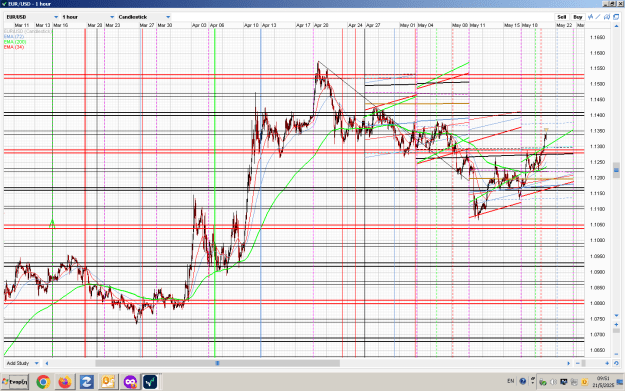Click the price axis scroll down arrow
This screenshot has width=625, height=391.
coord(616,316)
